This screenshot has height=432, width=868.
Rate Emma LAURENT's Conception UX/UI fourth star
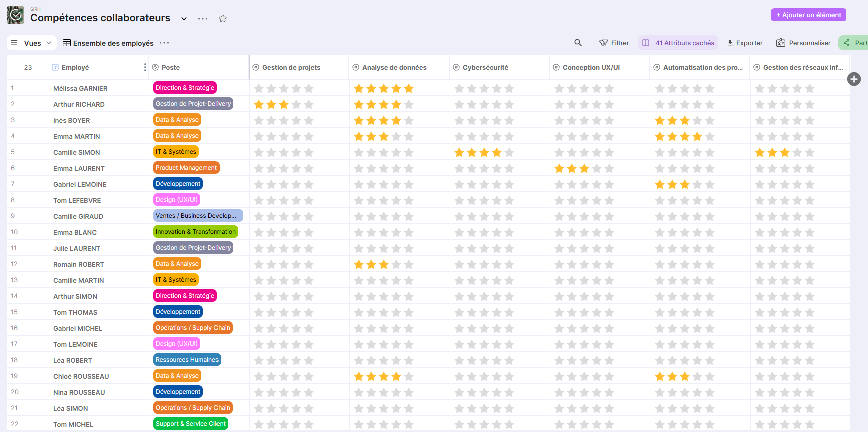pyautogui.click(x=597, y=168)
